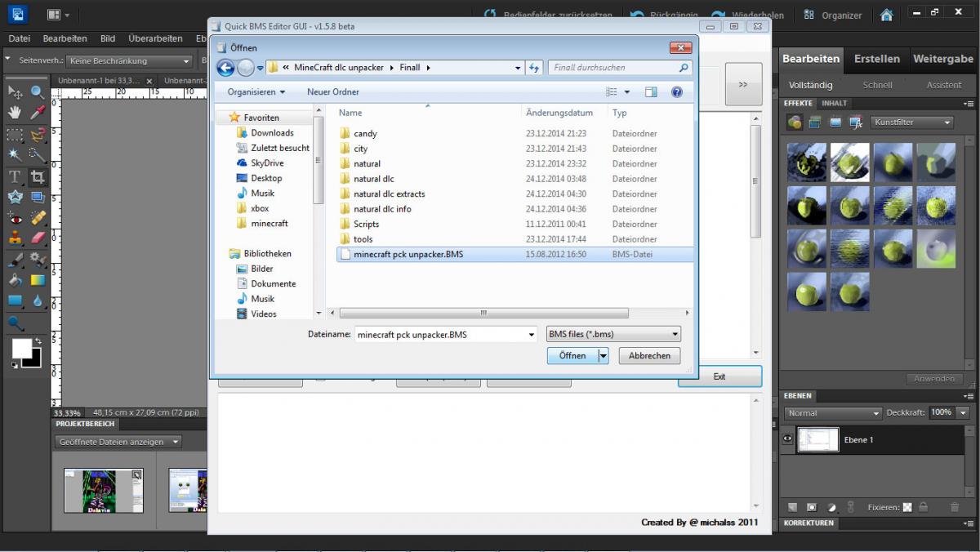Click Neuer Ordner button
Screen dimensions: 980x552
pos(333,92)
